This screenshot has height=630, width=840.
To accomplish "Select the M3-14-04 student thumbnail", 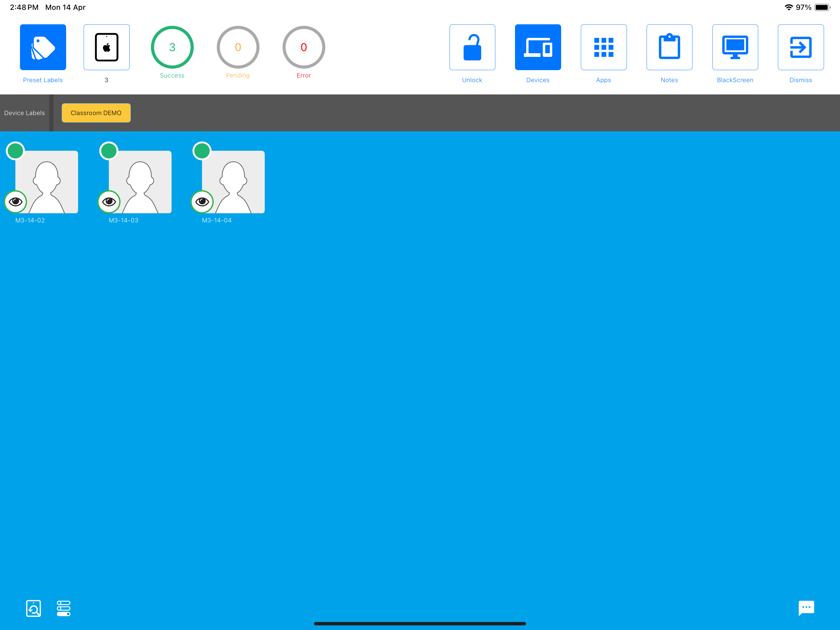I will [x=233, y=181].
